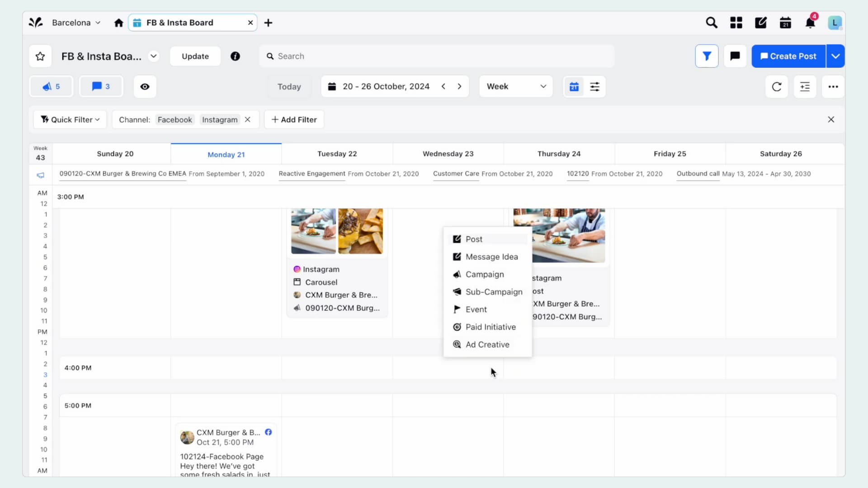Toggle the mini calendar icon beside week picker
The height and width of the screenshot is (488, 868).
(x=574, y=86)
